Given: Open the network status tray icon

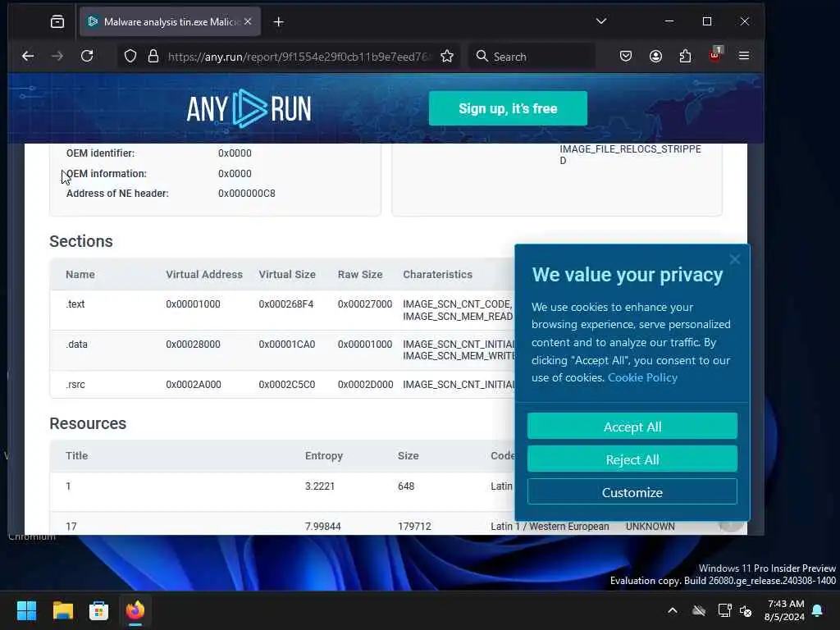Looking at the screenshot, I should (724, 610).
